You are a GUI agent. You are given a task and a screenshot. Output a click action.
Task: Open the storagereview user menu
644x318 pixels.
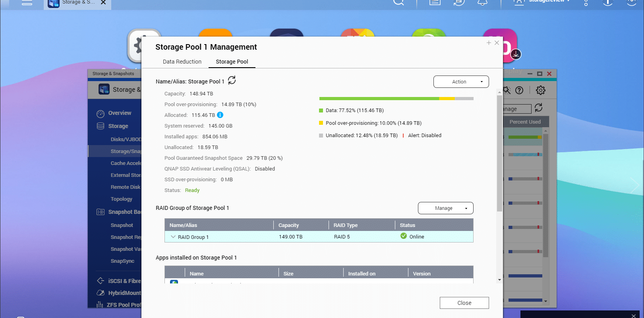(542, 2)
